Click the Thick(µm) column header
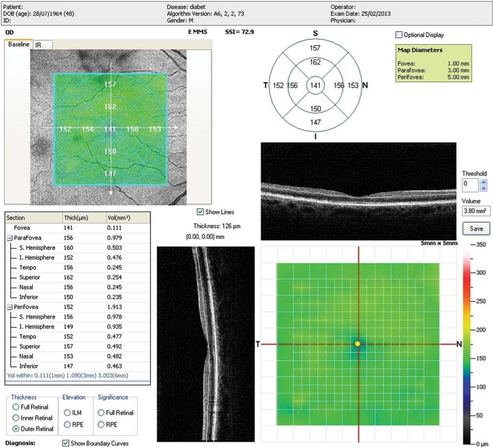 point(84,218)
